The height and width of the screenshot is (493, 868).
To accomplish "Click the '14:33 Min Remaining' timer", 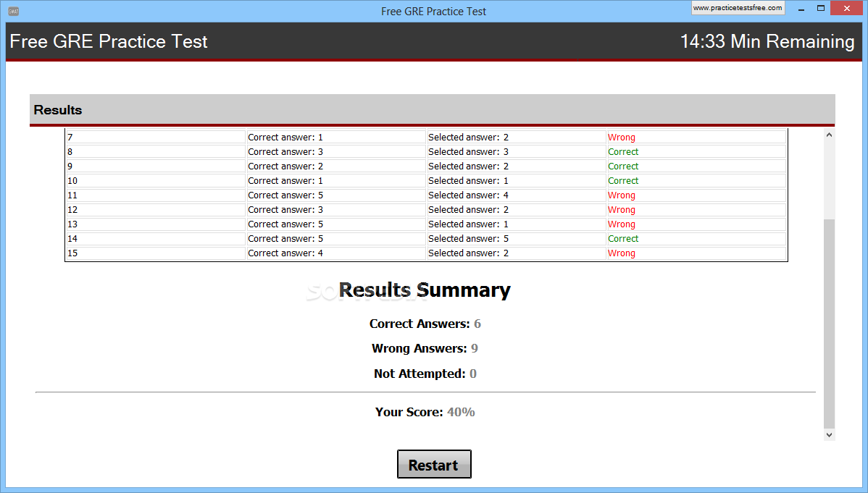I will point(767,41).
